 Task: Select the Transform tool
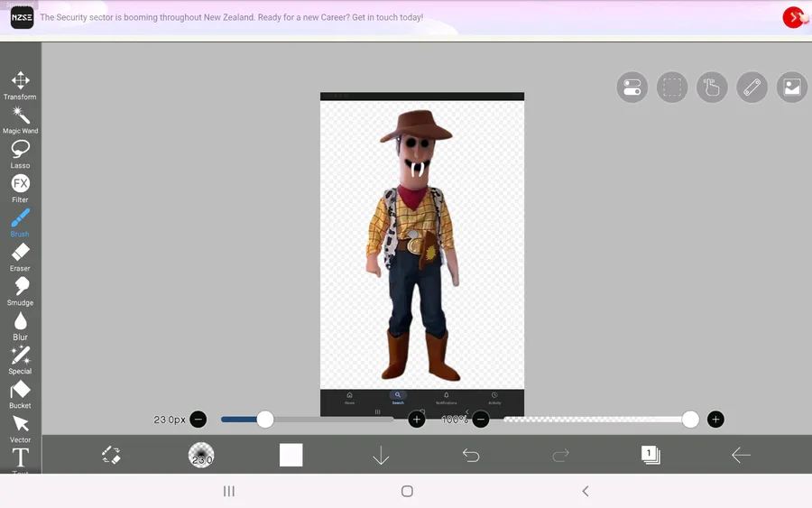pyautogui.click(x=20, y=86)
